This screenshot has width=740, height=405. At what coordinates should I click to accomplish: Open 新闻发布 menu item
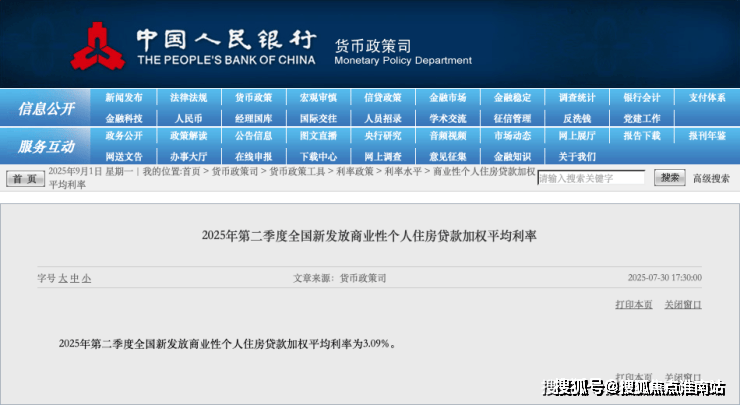coord(124,98)
